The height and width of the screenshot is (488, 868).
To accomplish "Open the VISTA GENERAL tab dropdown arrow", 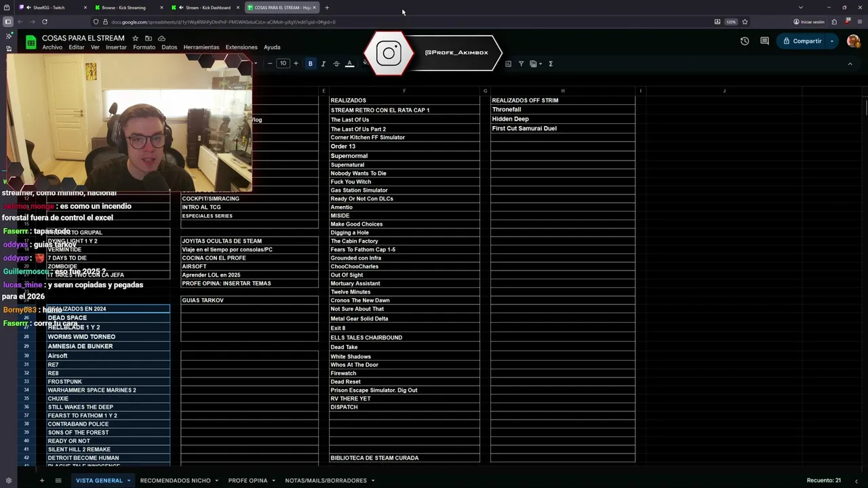I will [x=128, y=481].
